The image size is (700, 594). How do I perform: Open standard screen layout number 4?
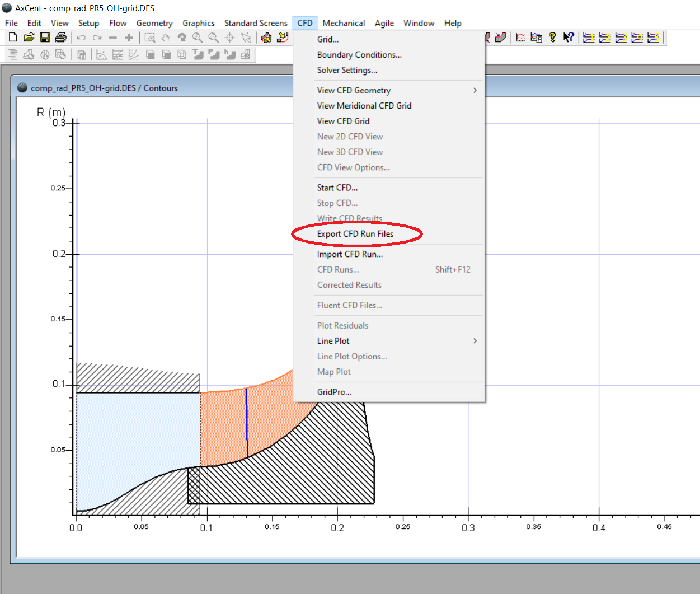pyautogui.click(x=637, y=38)
